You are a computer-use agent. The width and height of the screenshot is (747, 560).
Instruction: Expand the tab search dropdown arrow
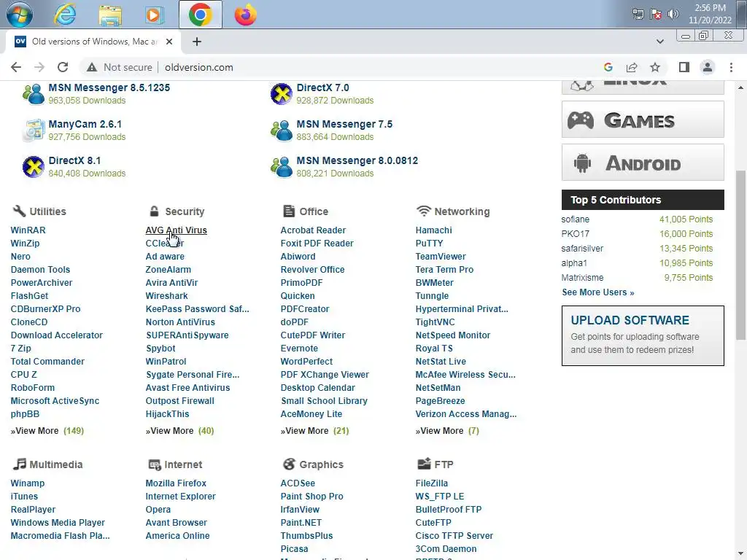coord(659,42)
